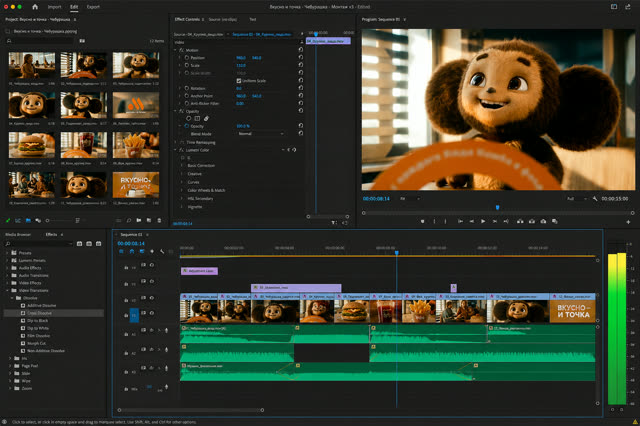Click the share/quick export icon at top right

[x=628, y=7]
